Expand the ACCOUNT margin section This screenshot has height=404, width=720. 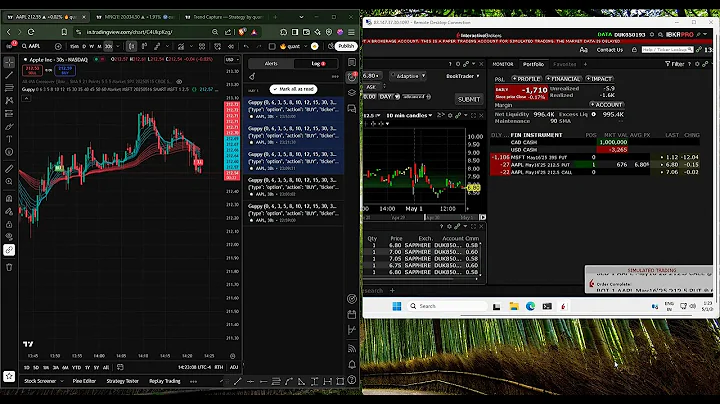click(606, 105)
